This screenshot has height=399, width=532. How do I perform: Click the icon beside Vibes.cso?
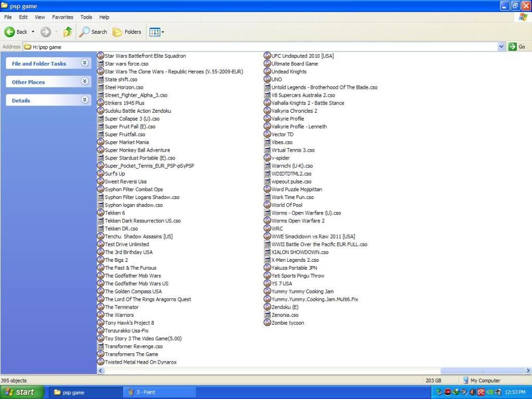(268, 142)
